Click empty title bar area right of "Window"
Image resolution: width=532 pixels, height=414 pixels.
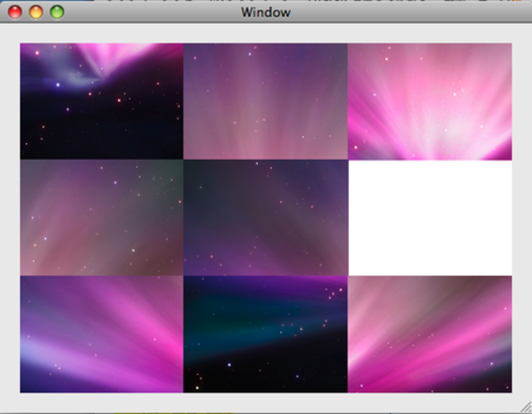click(x=389, y=12)
